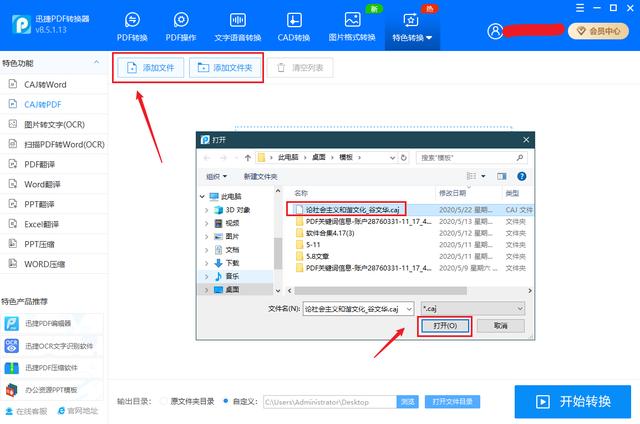
Task: Click the 打开(O) button
Action: click(x=445, y=326)
